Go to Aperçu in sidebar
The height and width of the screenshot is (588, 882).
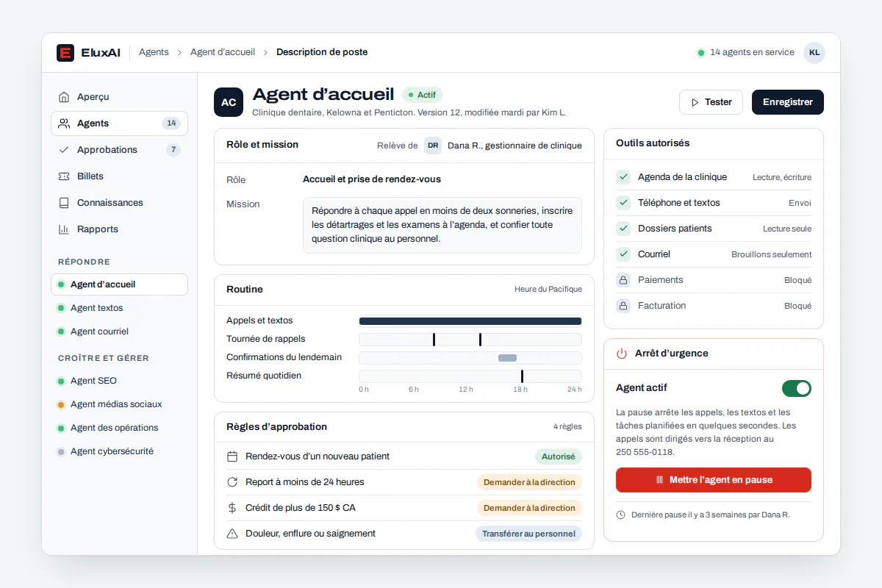pyautogui.click(x=119, y=97)
